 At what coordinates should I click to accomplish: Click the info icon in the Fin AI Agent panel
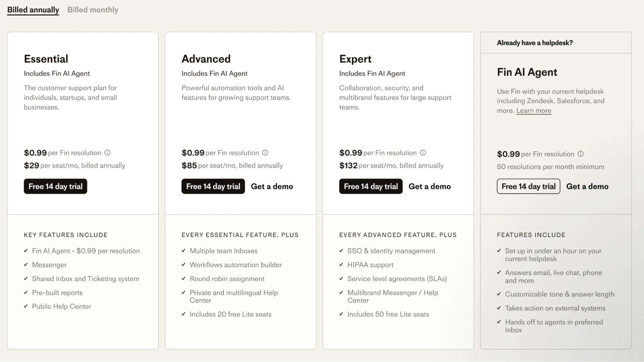(581, 154)
